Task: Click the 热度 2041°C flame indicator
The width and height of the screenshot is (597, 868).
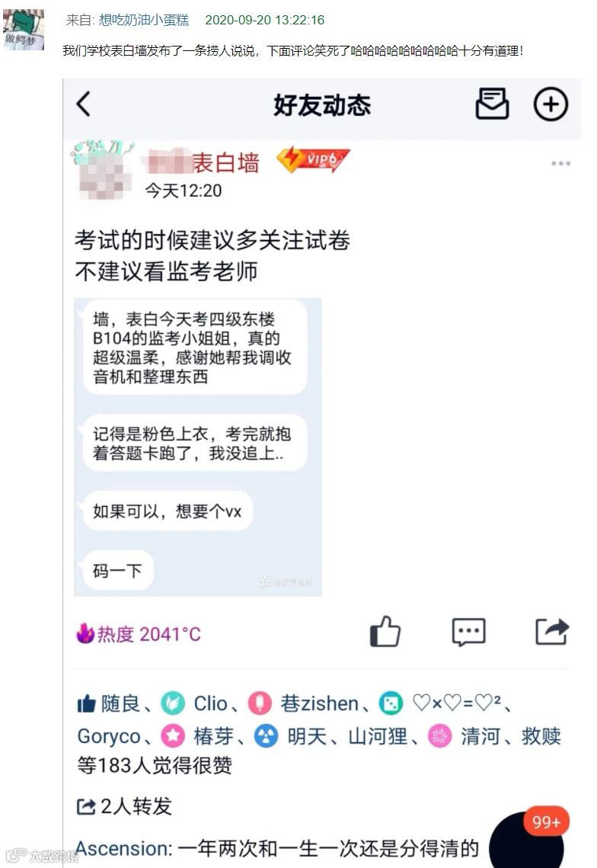Action: [x=139, y=633]
